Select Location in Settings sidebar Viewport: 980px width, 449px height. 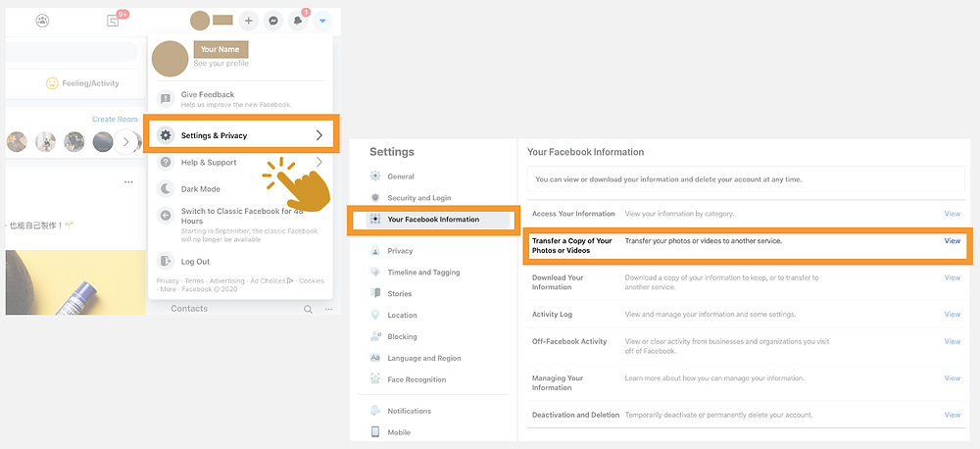point(402,315)
